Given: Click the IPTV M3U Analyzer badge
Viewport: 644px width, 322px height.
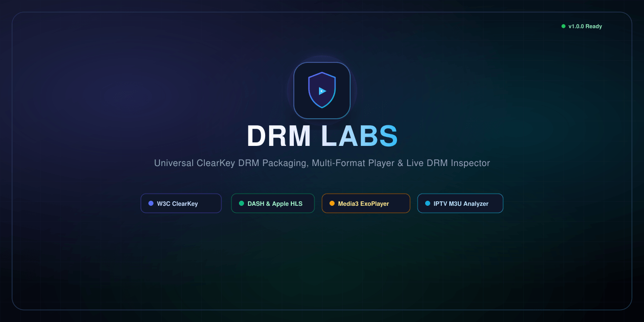Looking at the screenshot, I should [x=460, y=203].
